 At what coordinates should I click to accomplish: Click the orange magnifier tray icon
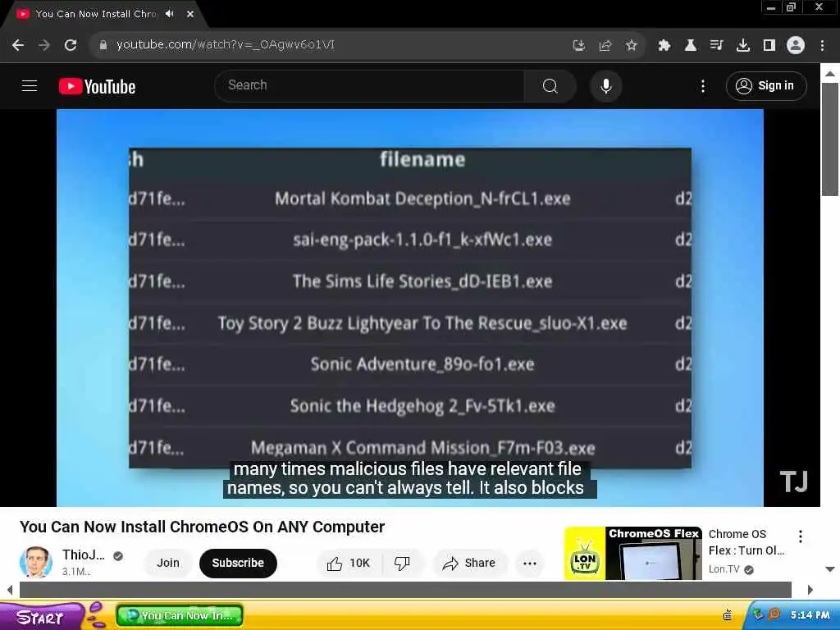pos(774,614)
